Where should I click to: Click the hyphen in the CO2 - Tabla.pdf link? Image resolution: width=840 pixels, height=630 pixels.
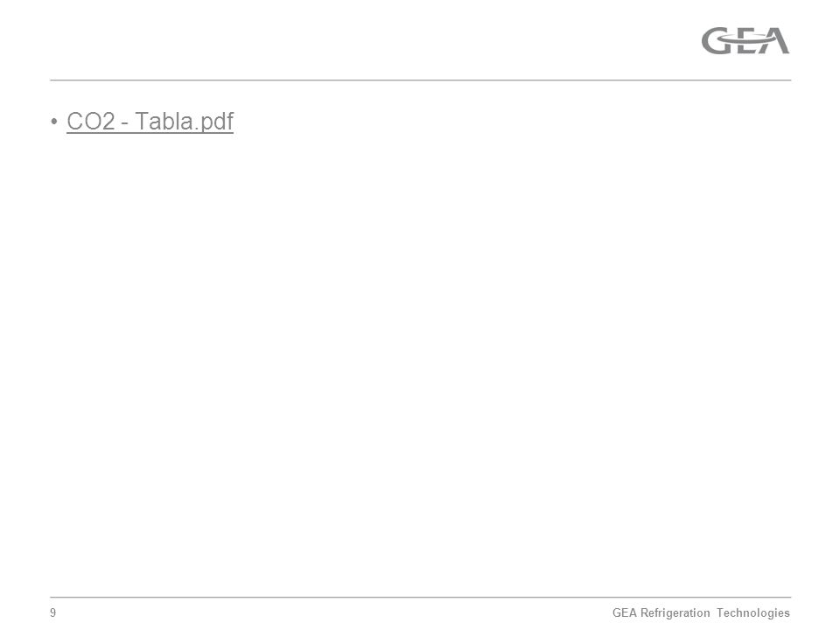pos(125,123)
